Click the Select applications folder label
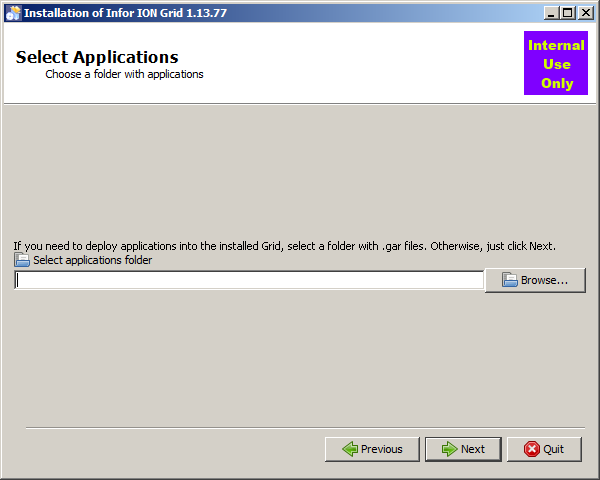Screen dimensions: 600x480 point(92,260)
